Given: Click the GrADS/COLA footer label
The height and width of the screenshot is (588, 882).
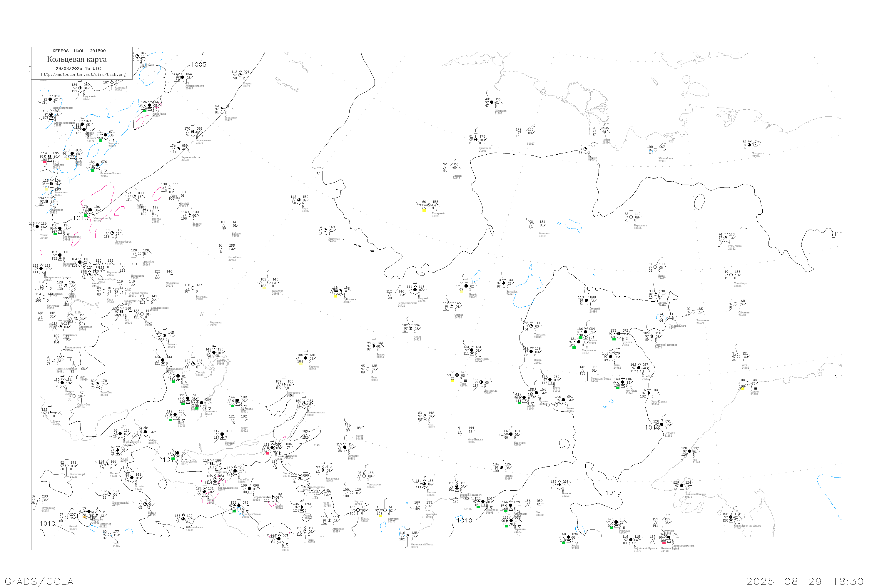Looking at the screenshot, I should coord(39,581).
